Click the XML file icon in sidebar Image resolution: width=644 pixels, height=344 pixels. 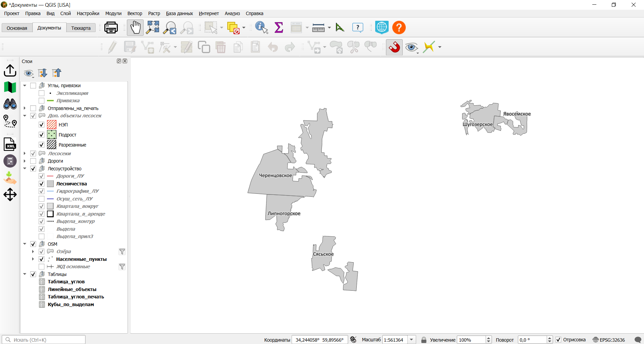[10, 144]
